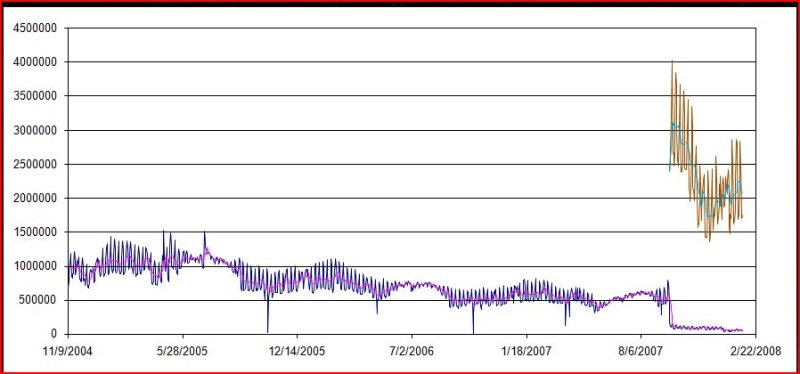
Task: Select the 1500000 axis value
Action: (35, 232)
